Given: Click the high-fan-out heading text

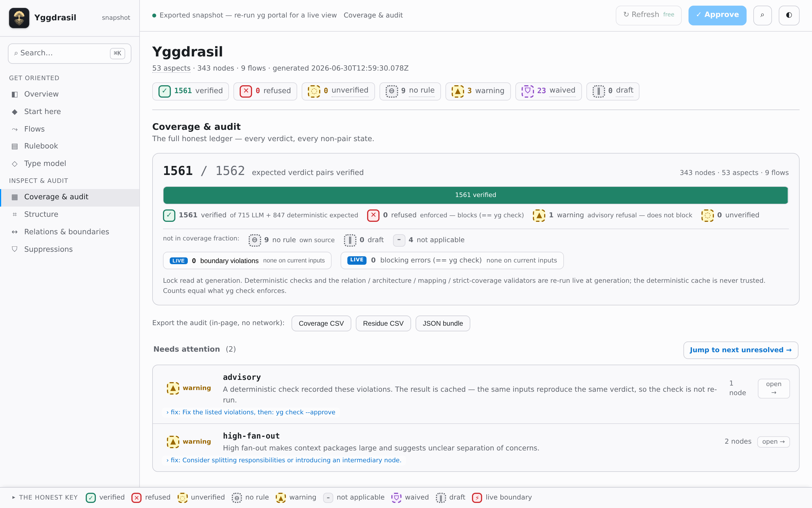Looking at the screenshot, I should click(x=251, y=436).
